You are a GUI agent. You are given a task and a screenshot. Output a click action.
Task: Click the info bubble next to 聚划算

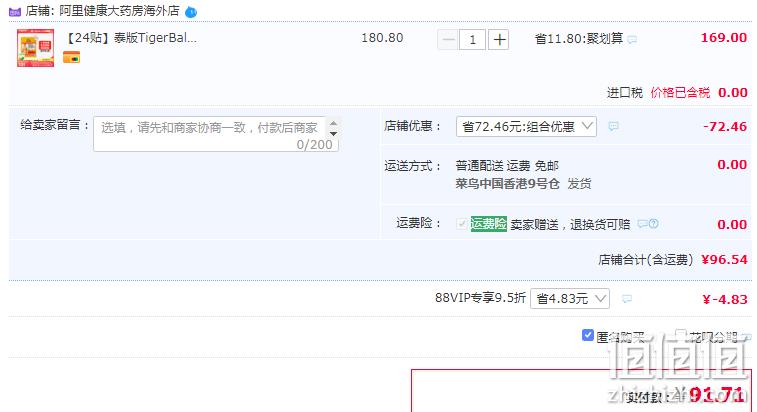632,39
